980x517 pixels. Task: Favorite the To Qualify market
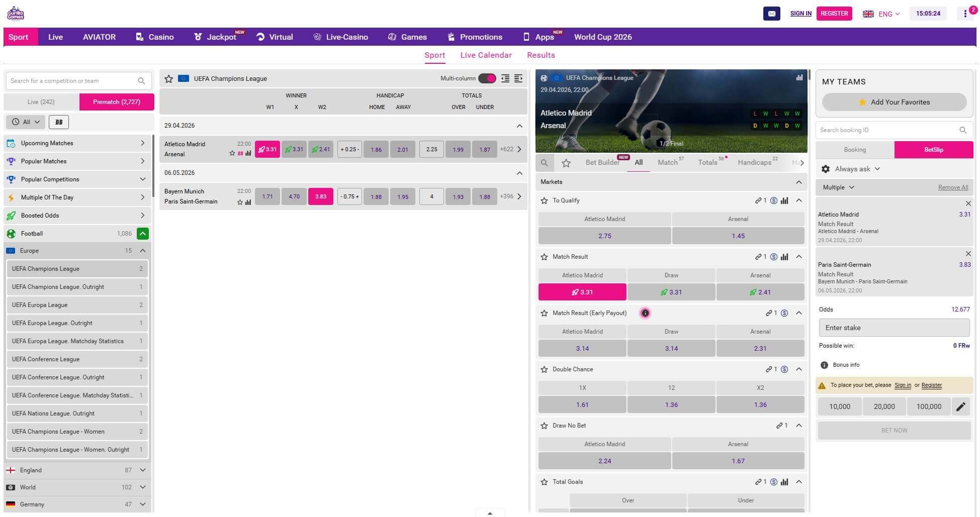point(544,200)
